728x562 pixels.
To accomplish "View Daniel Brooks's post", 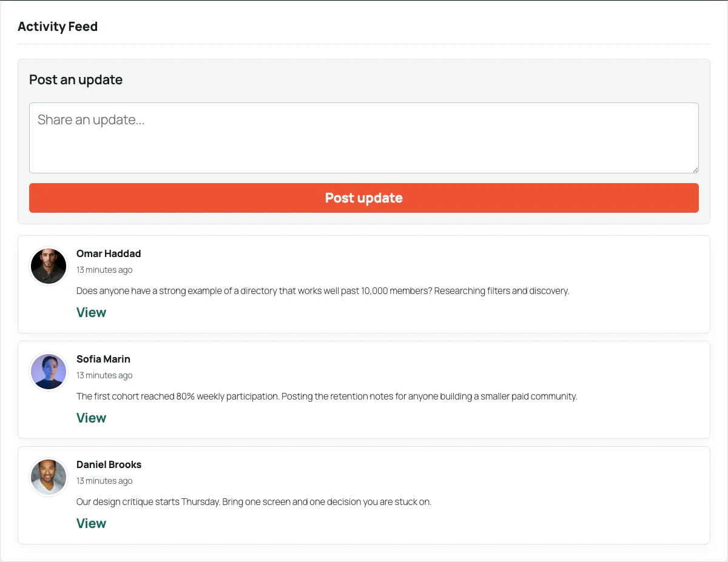I will (x=91, y=524).
